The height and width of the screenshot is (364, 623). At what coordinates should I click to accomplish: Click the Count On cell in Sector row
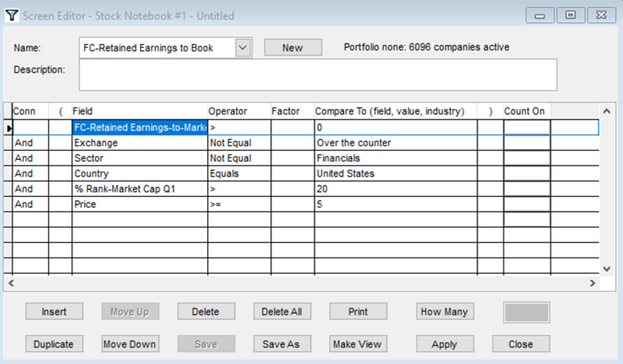(527, 158)
